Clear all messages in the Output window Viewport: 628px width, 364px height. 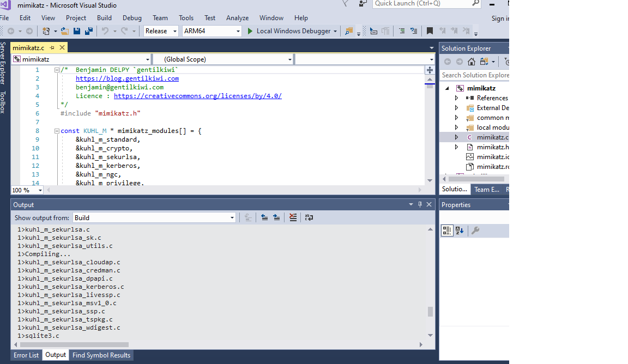[x=293, y=217]
